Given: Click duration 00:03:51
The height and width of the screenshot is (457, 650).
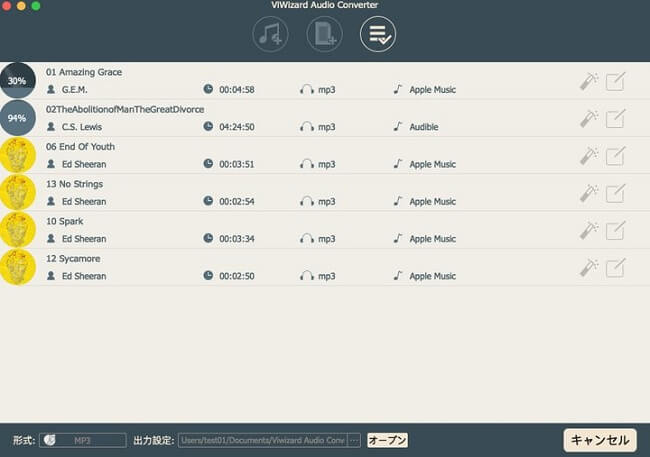Looking at the screenshot, I should (237, 164).
